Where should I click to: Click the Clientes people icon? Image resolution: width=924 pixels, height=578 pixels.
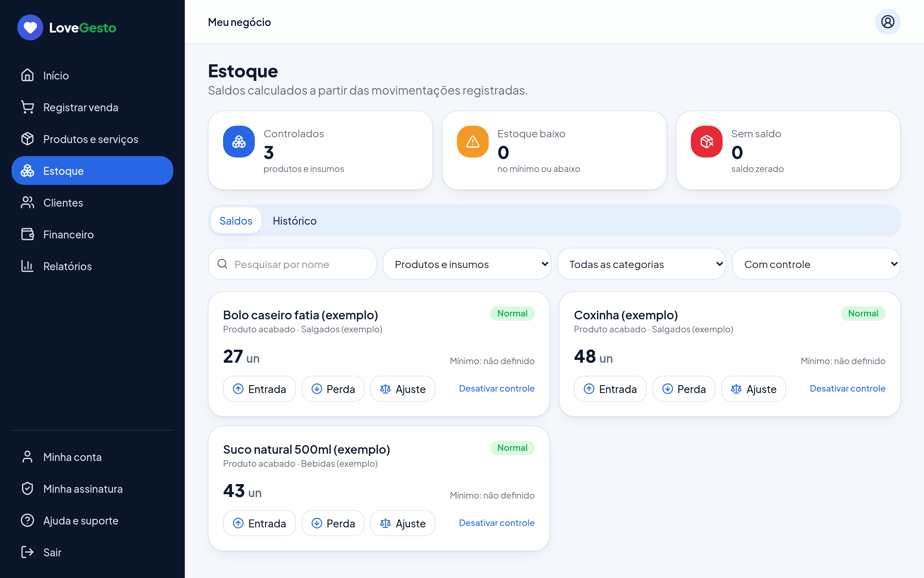tap(27, 203)
